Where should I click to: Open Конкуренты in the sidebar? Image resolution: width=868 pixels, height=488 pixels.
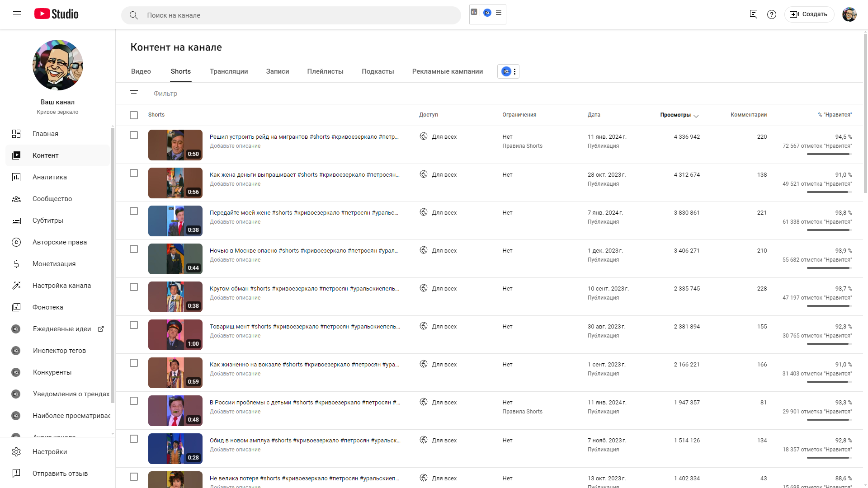58,372
